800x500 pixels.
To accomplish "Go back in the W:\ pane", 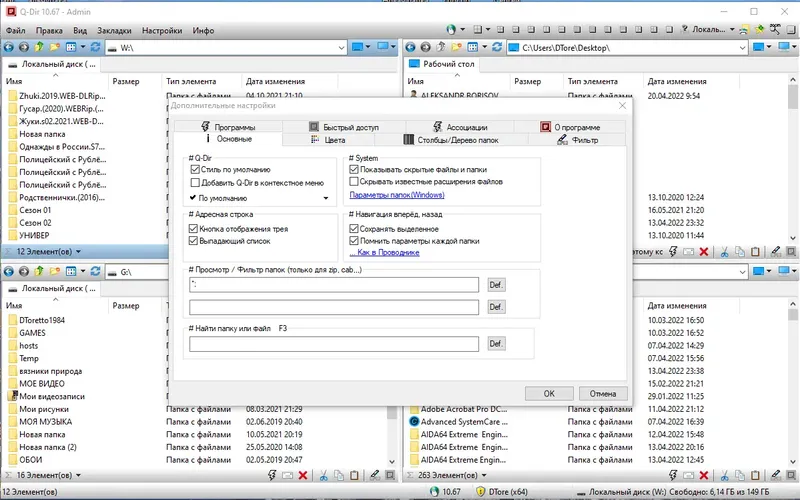I will [9, 47].
